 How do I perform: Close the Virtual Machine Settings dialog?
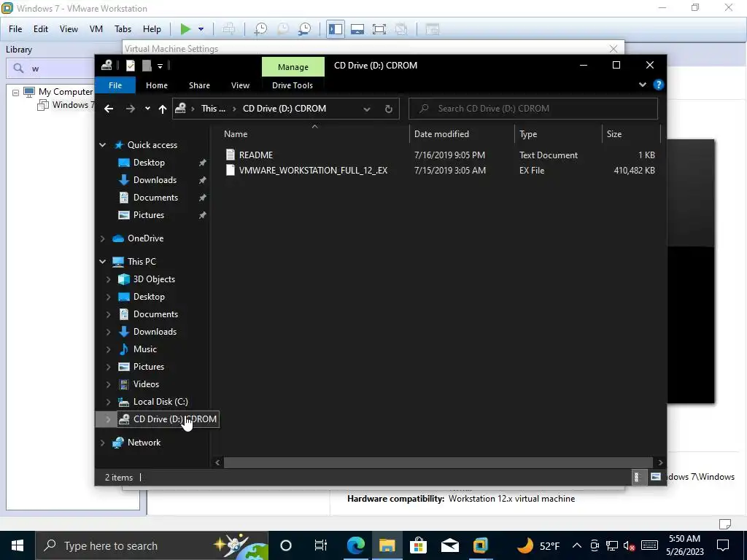point(614,49)
